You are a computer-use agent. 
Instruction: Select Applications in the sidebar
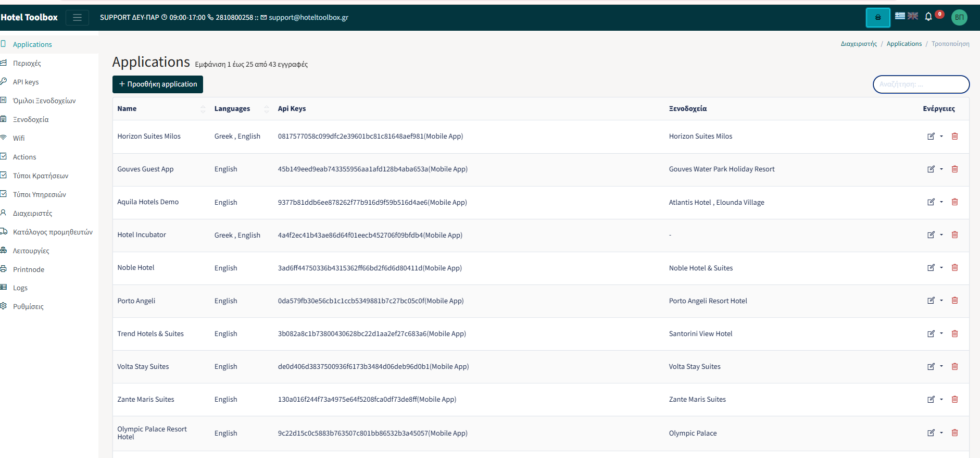pyautogui.click(x=32, y=44)
